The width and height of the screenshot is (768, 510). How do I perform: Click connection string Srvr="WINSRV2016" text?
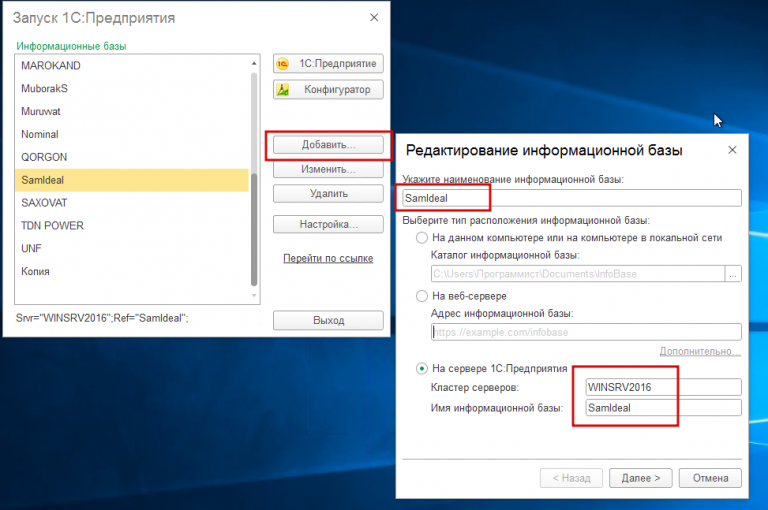pos(102,318)
